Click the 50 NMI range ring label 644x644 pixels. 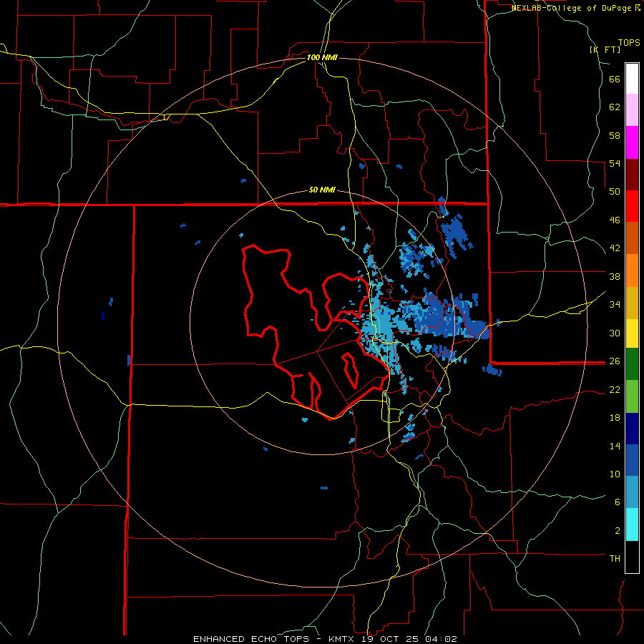322,190
